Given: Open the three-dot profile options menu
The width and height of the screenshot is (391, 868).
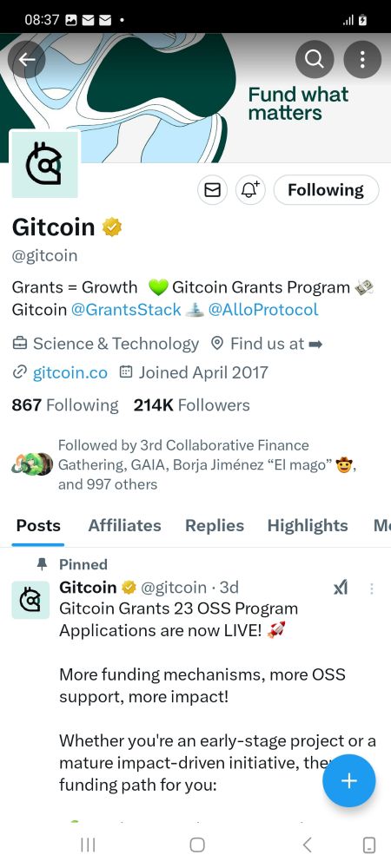Looking at the screenshot, I should [x=362, y=59].
